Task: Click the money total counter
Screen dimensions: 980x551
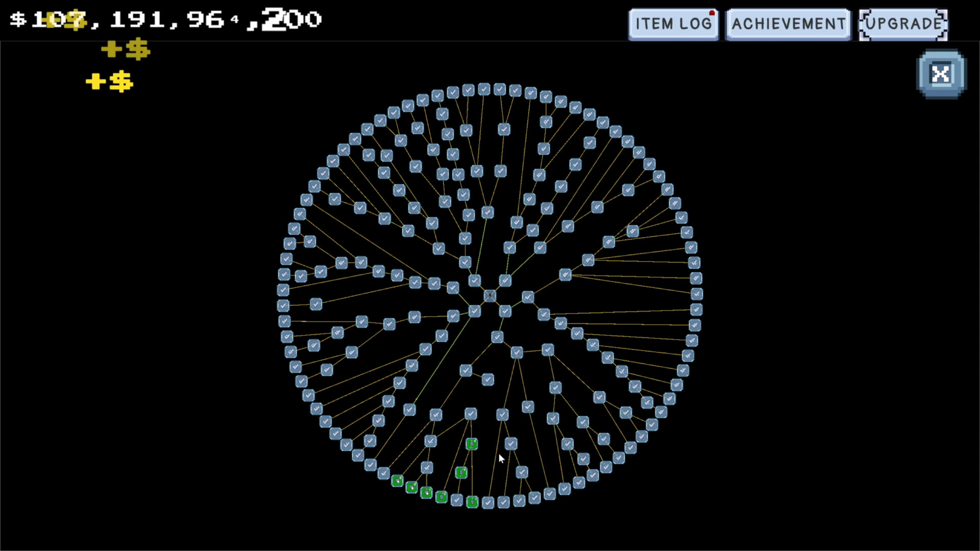Action: click(x=166, y=19)
